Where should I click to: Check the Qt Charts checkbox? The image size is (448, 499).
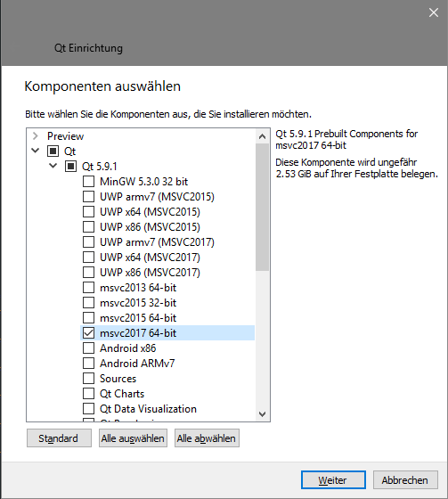88,394
